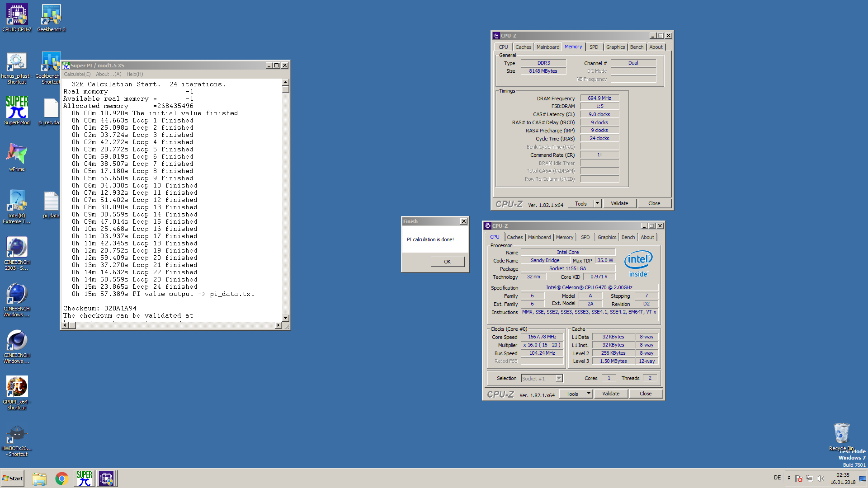Open the About...(A) menu in Super PI
Screen dimensions: 868x488
(x=108, y=74)
